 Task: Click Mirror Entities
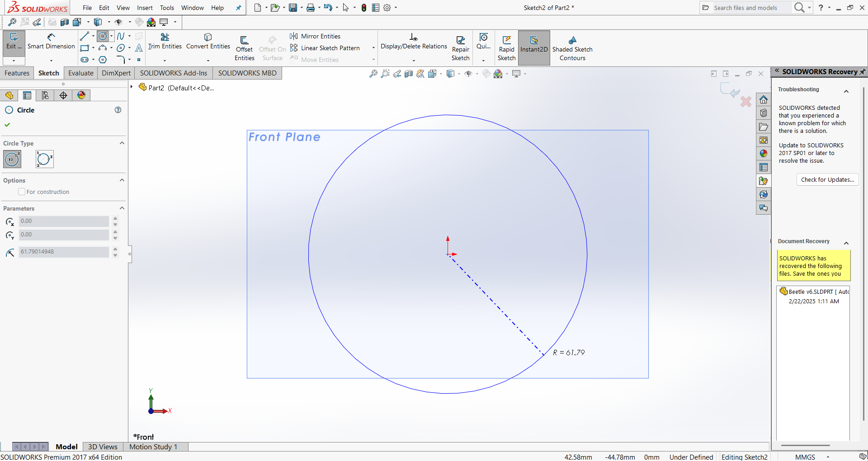[316, 36]
